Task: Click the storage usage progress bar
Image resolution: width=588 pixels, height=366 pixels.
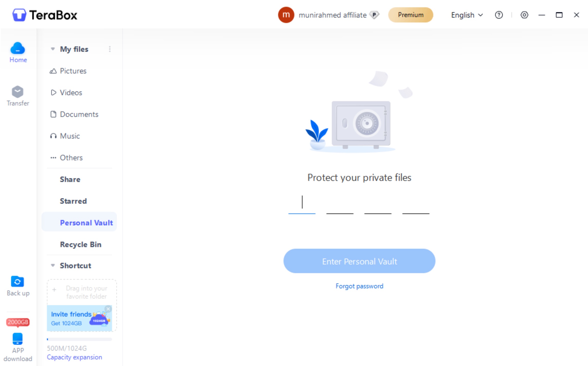Action: point(79,339)
